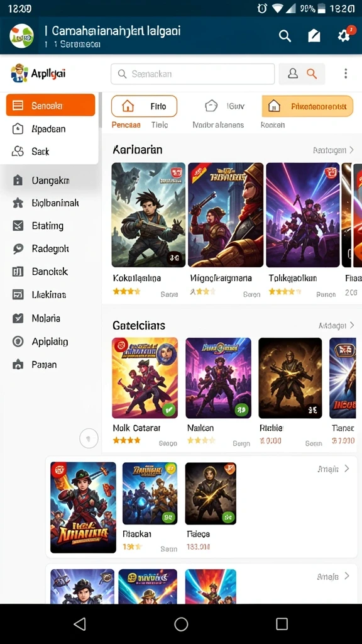The height and width of the screenshot is (644, 362).
Task: Expand the Gatelciiats section chevron
Action: click(352, 325)
